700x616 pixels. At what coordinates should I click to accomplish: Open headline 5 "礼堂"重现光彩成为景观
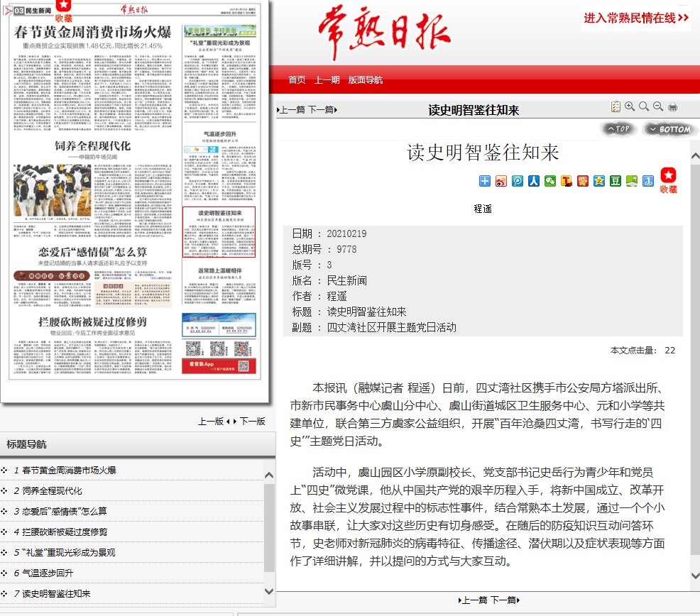pyautogui.click(x=69, y=552)
